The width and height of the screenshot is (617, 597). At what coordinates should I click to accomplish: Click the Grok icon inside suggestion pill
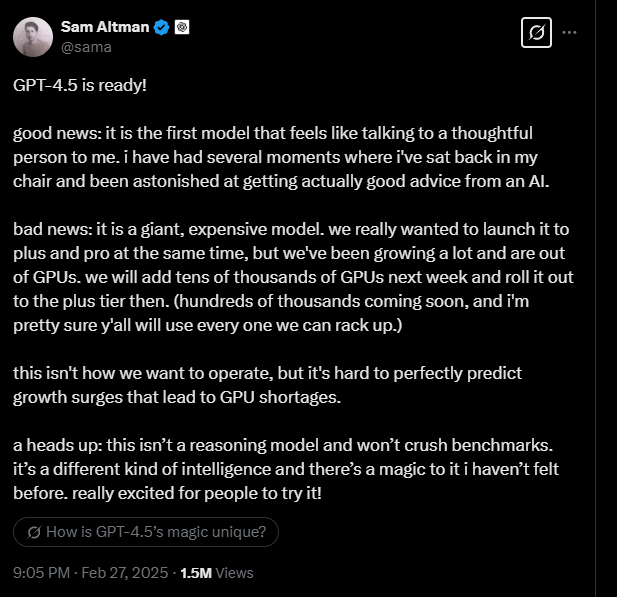(x=36, y=533)
